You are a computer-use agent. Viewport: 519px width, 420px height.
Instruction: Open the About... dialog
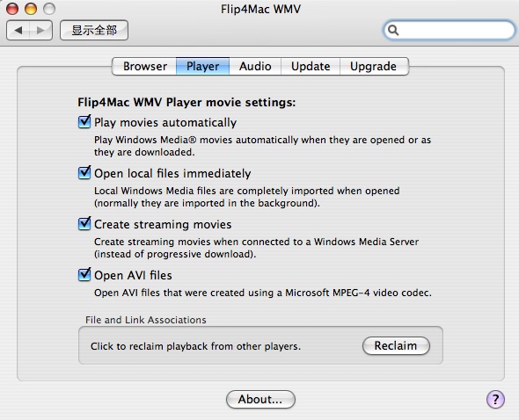(x=260, y=399)
